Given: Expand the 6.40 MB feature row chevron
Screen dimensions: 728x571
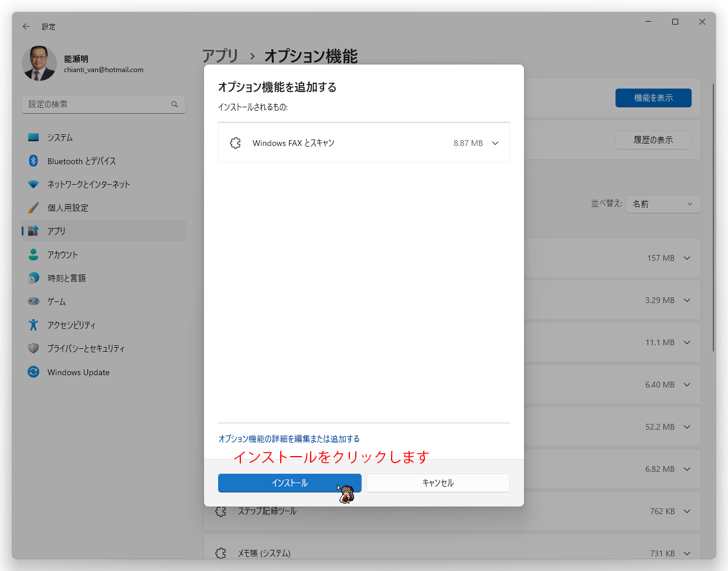Looking at the screenshot, I should [687, 385].
